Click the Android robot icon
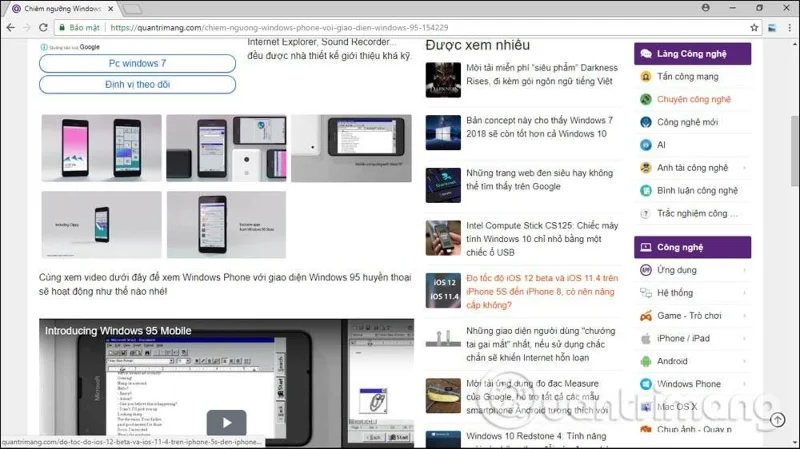 pos(646,361)
